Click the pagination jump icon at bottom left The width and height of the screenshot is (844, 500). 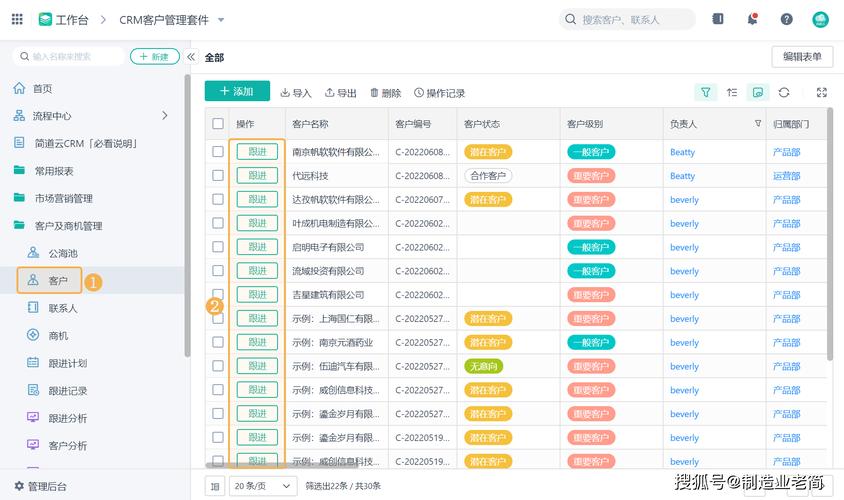(x=215, y=487)
